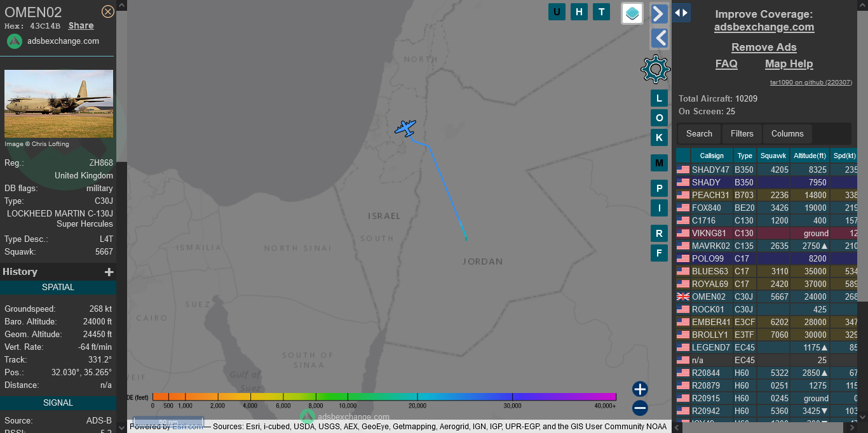Toggle the P map option button
This screenshot has height=433, width=868.
659,189
